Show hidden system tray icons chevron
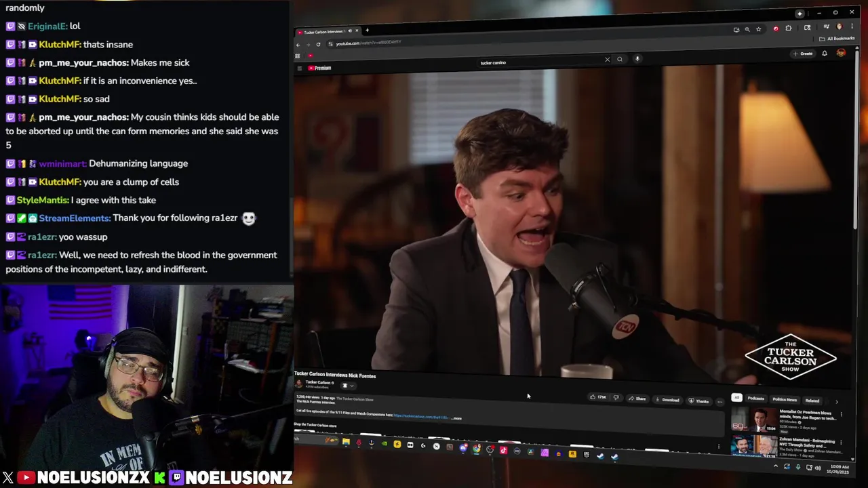Screen dimensions: 868x488 click(x=776, y=466)
